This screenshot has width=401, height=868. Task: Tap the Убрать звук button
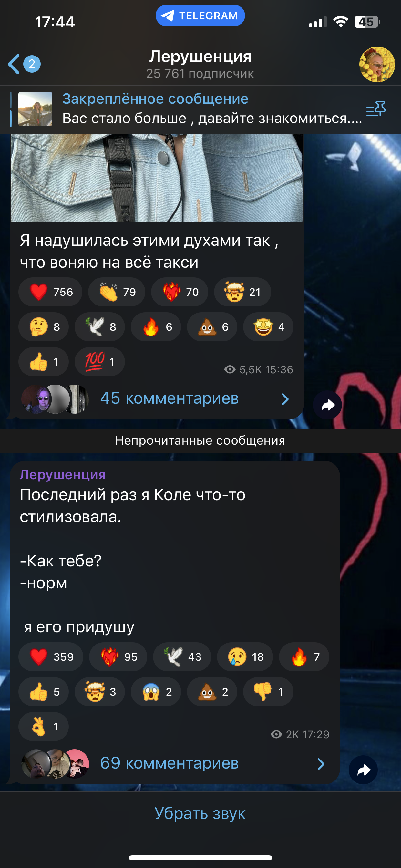tap(200, 813)
